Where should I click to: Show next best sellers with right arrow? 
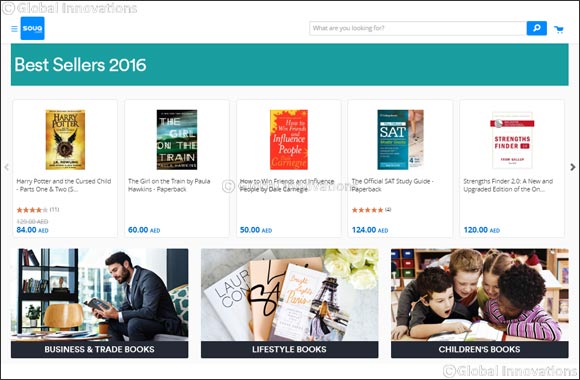click(573, 167)
